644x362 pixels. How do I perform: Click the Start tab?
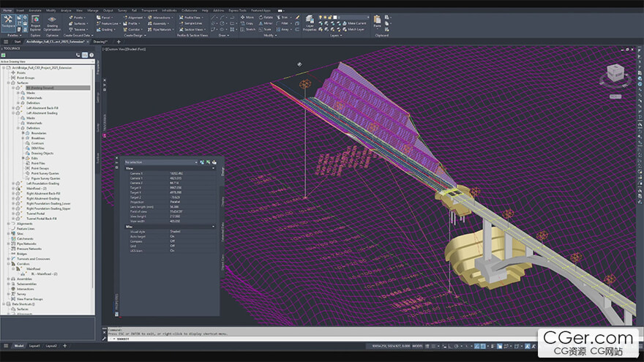click(18, 42)
